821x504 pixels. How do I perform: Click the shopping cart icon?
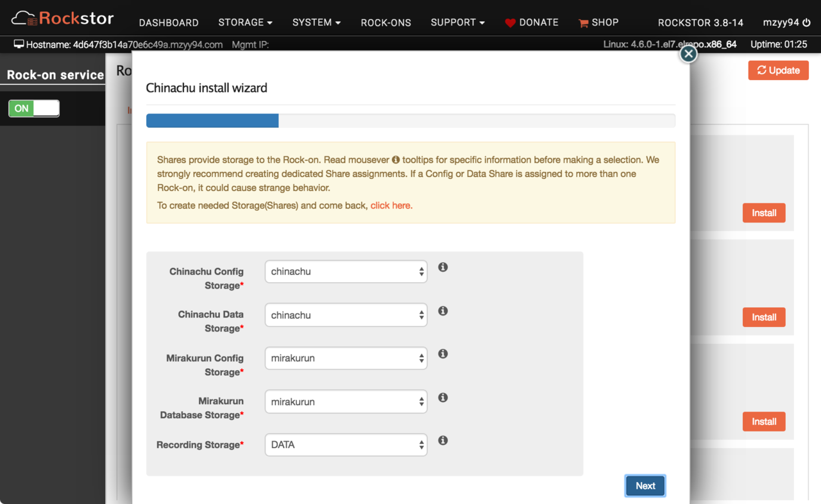click(x=583, y=23)
